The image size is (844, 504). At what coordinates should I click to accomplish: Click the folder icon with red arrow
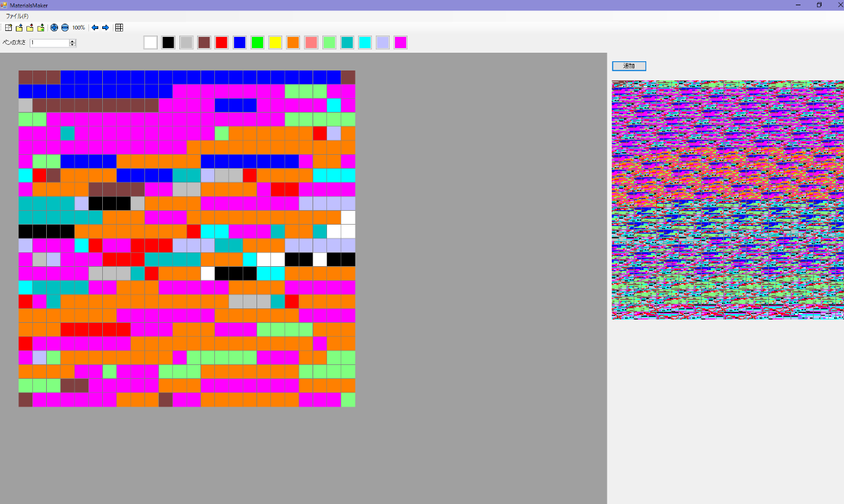[30, 28]
